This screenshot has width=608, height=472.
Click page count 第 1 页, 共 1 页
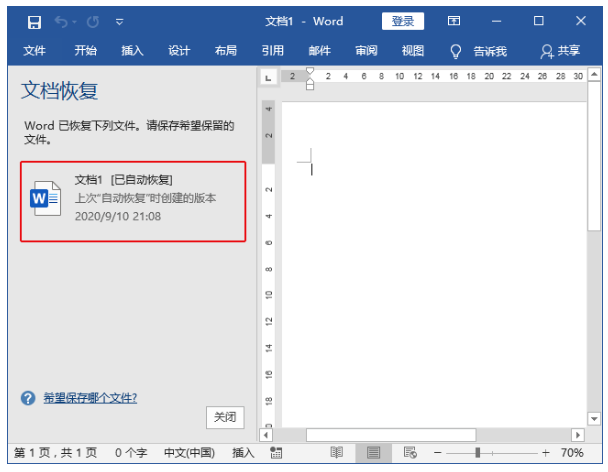coord(55,453)
